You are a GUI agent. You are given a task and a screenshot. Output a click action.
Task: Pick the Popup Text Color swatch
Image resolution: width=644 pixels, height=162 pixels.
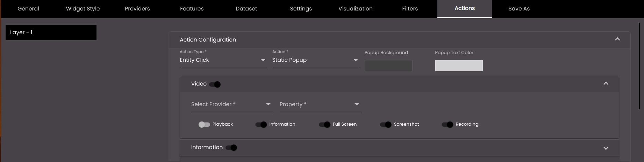click(459, 66)
